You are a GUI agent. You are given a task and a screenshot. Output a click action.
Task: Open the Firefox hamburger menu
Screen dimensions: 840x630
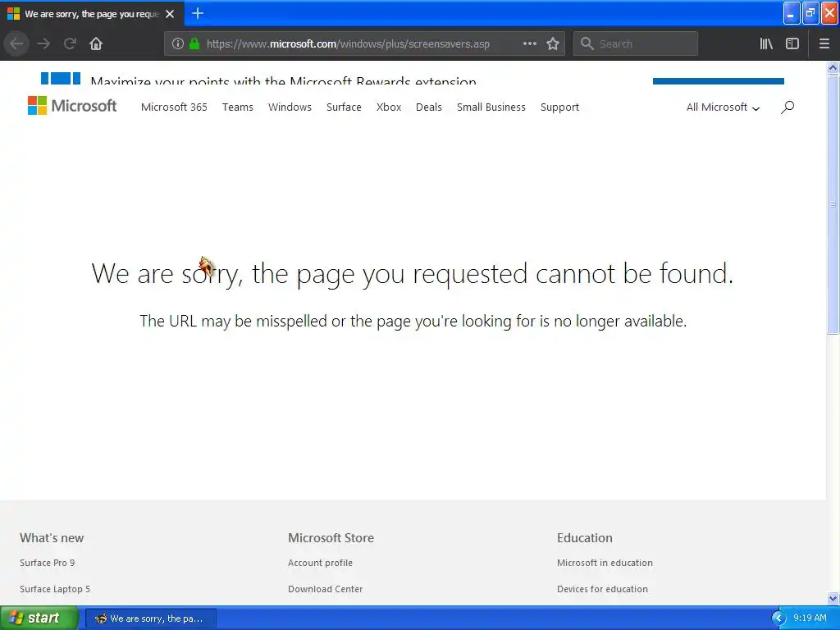pyautogui.click(x=824, y=43)
